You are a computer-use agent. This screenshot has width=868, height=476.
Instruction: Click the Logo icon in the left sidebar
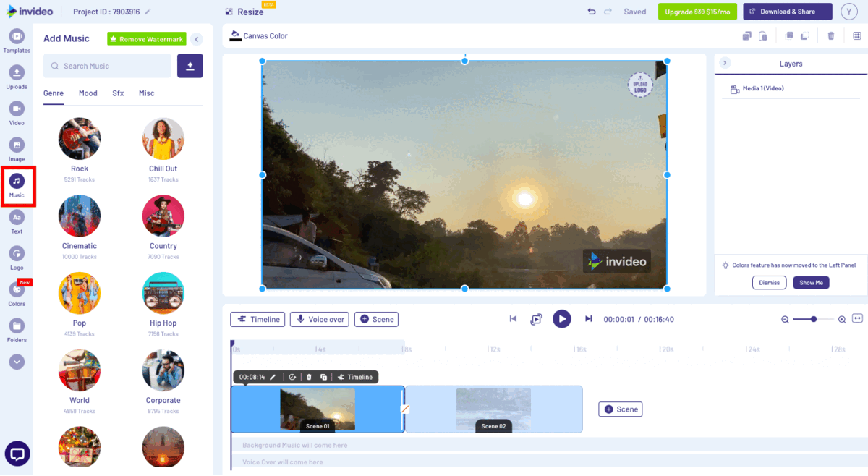click(x=17, y=257)
